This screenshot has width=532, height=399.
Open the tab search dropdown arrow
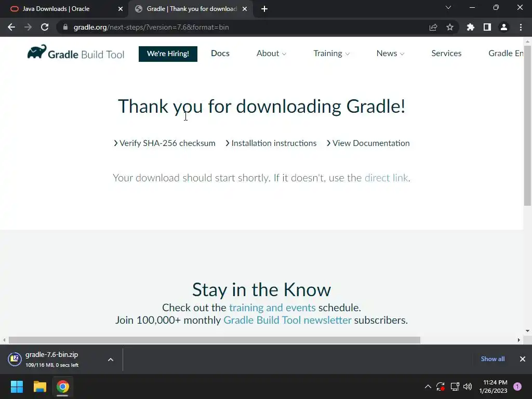448,7
